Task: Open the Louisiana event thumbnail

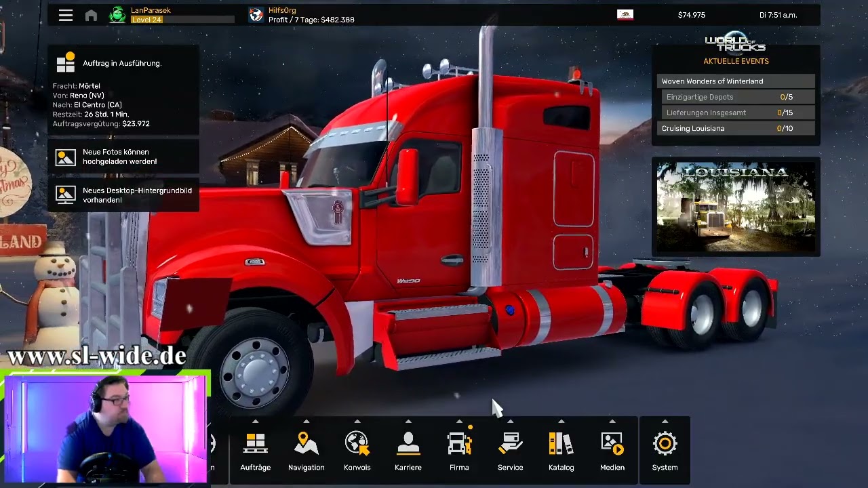Action: (x=736, y=207)
